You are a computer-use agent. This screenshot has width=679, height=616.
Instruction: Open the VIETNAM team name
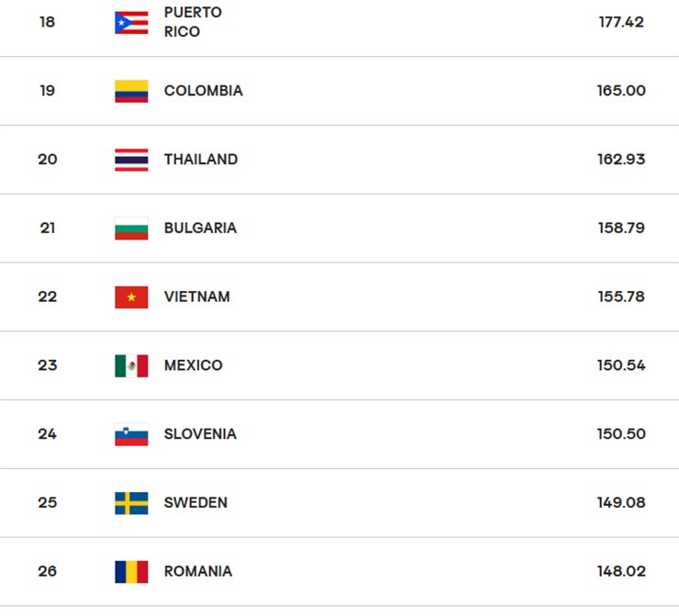(196, 297)
